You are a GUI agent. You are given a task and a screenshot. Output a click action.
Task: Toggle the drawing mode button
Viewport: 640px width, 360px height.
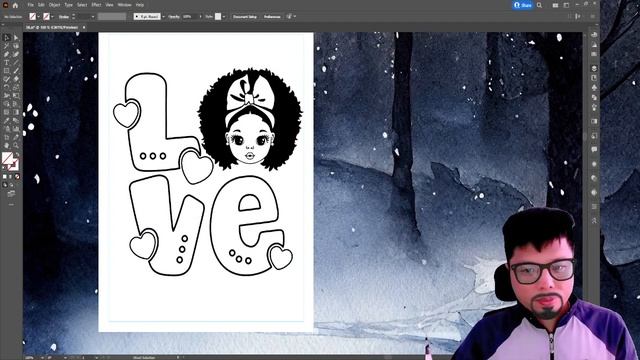pos(5,184)
